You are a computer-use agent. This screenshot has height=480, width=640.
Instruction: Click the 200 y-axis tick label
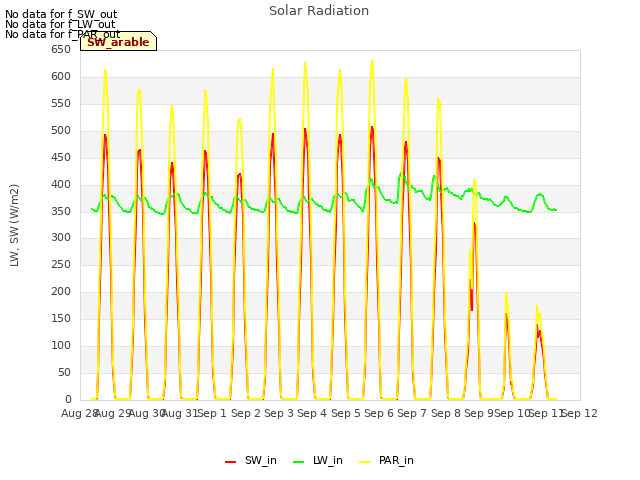click(x=61, y=292)
